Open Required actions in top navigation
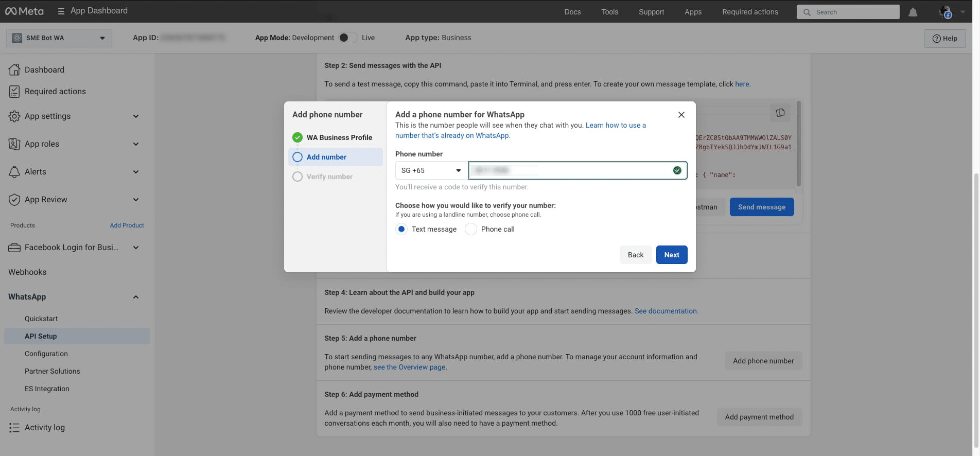 [750, 12]
